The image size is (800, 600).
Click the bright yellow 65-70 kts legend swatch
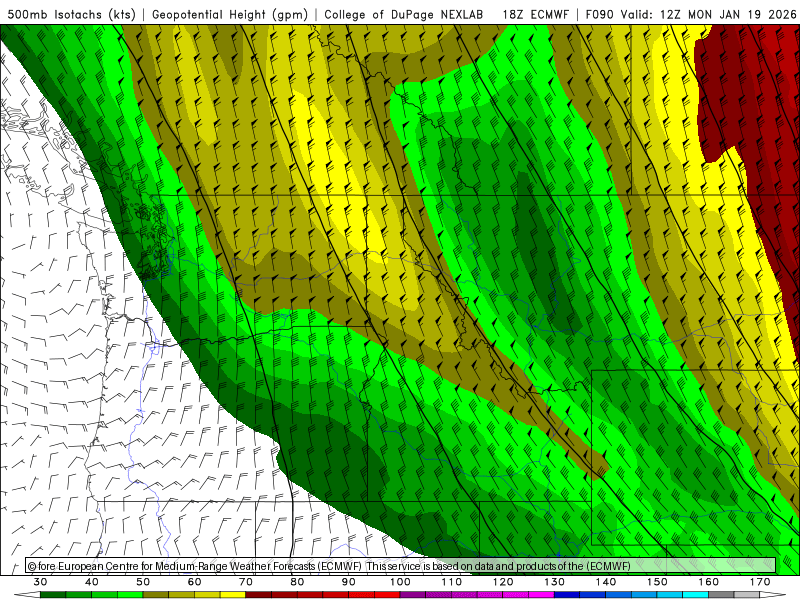233,595
